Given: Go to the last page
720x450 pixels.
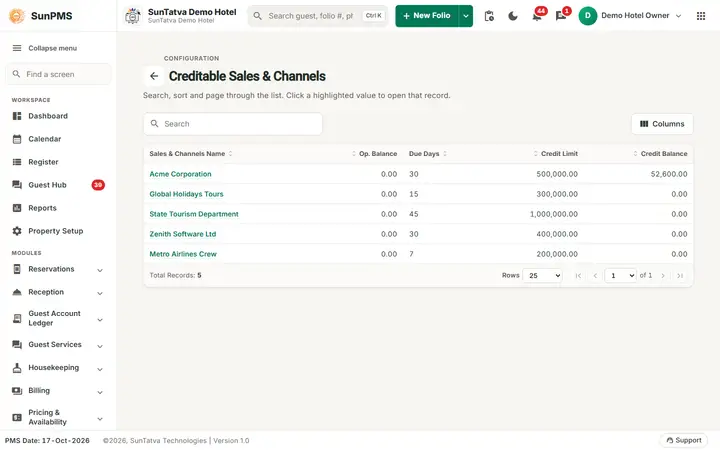Looking at the screenshot, I should (x=680, y=276).
